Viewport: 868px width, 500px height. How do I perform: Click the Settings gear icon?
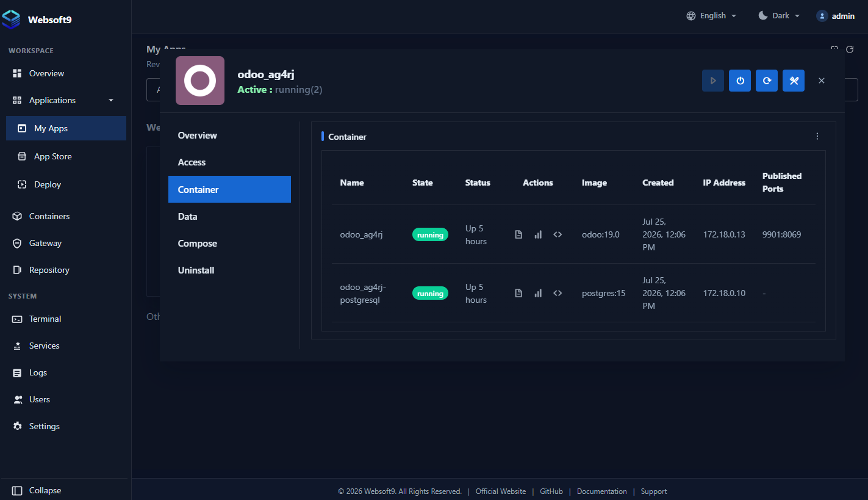[x=17, y=426]
